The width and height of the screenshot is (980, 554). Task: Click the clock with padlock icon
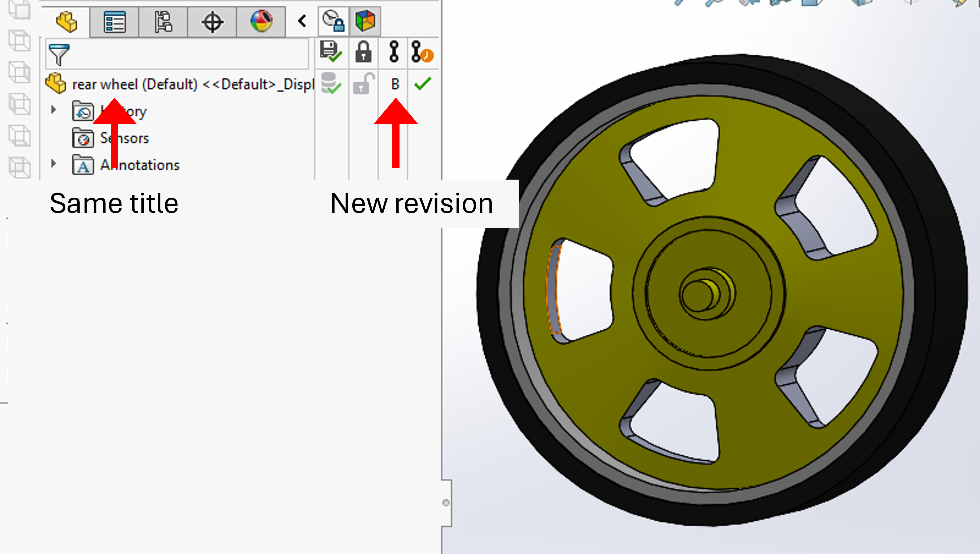click(333, 21)
